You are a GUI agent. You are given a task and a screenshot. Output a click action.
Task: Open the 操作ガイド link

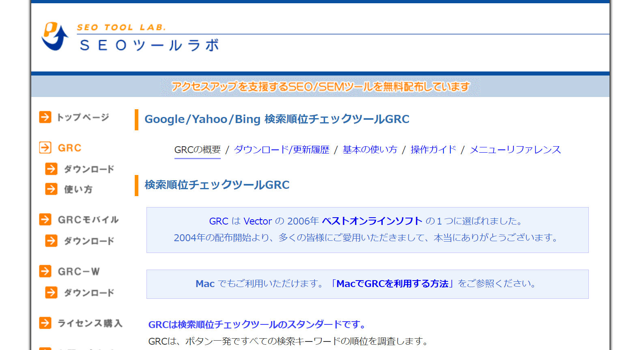point(433,150)
